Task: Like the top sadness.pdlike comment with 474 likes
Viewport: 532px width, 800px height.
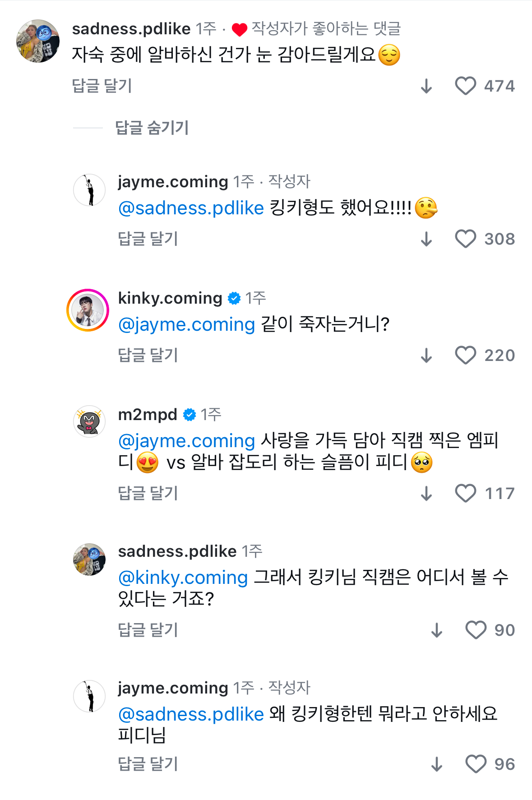Action: (x=465, y=86)
